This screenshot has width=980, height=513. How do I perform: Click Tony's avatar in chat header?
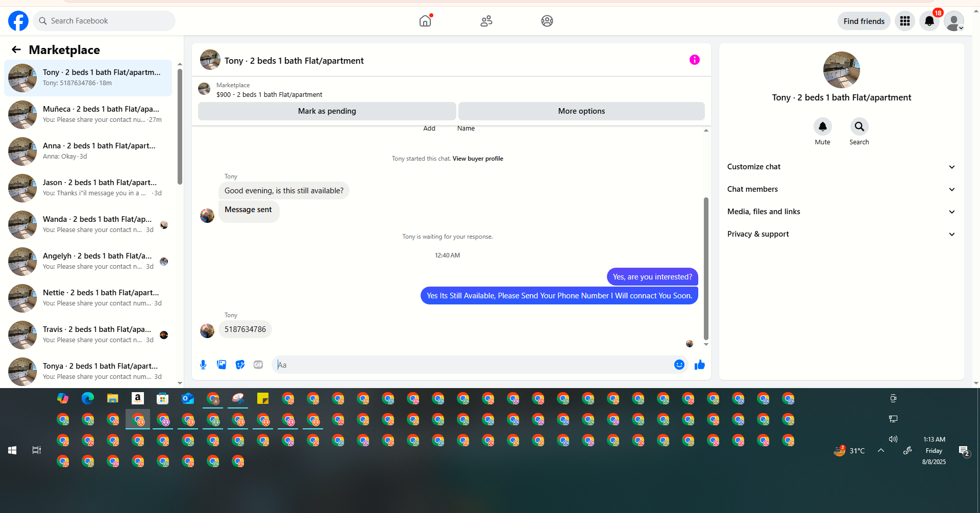pyautogui.click(x=210, y=60)
